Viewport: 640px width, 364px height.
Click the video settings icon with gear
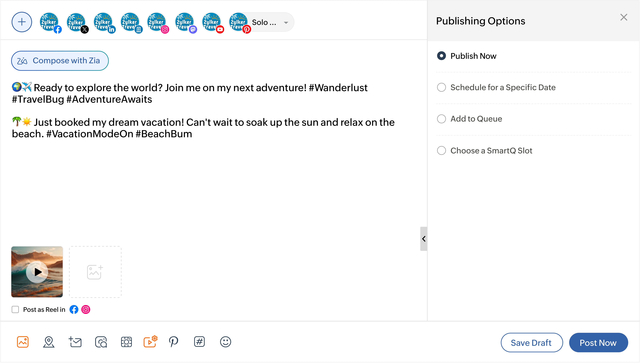(150, 341)
